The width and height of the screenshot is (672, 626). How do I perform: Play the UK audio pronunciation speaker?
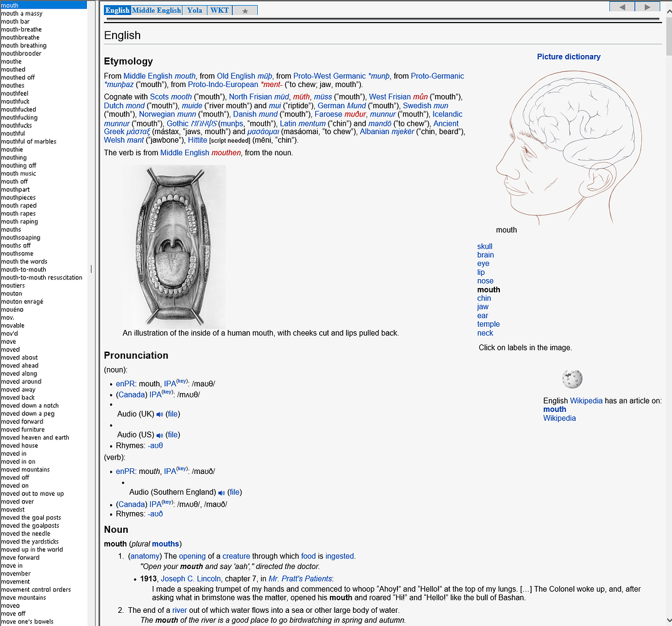click(x=160, y=414)
